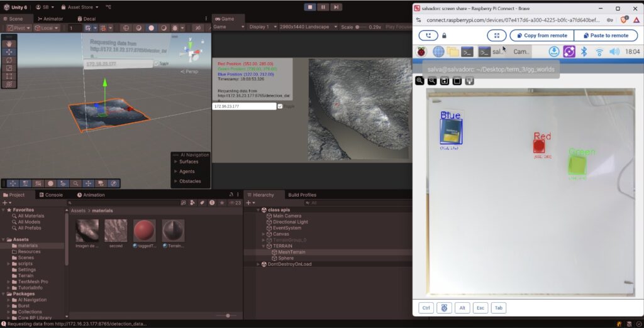Click the scene view lock icon near gizmo
Viewport: 644px width, 328px height.
[203, 41]
